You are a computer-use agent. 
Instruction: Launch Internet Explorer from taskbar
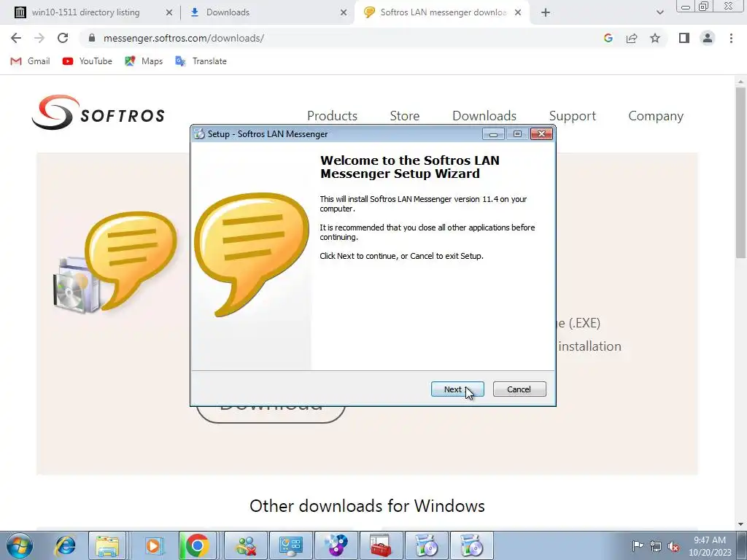pos(65,545)
